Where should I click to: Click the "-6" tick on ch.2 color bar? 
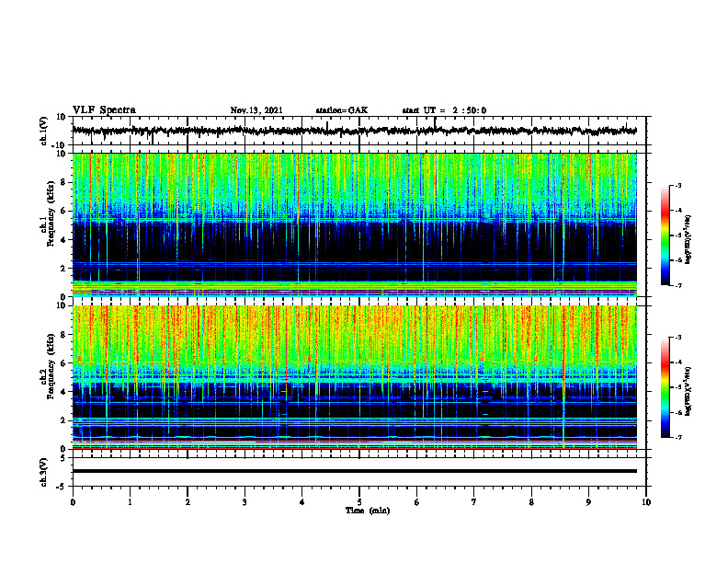pos(678,412)
